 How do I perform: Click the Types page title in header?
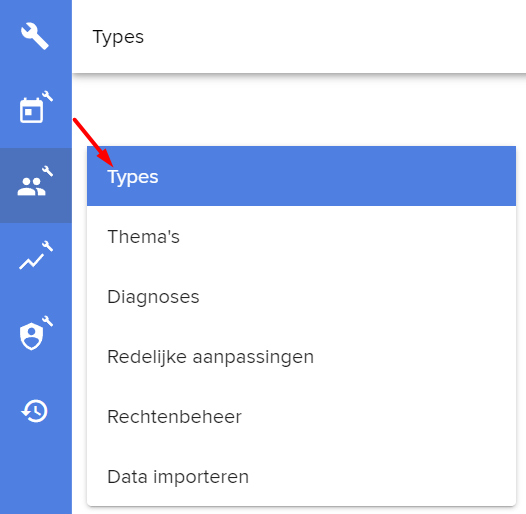click(x=118, y=37)
